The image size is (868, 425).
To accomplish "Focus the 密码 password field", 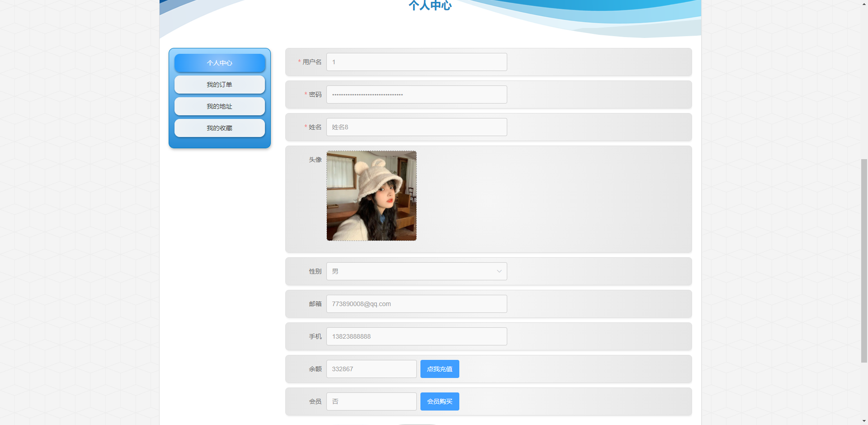I will (417, 94).
